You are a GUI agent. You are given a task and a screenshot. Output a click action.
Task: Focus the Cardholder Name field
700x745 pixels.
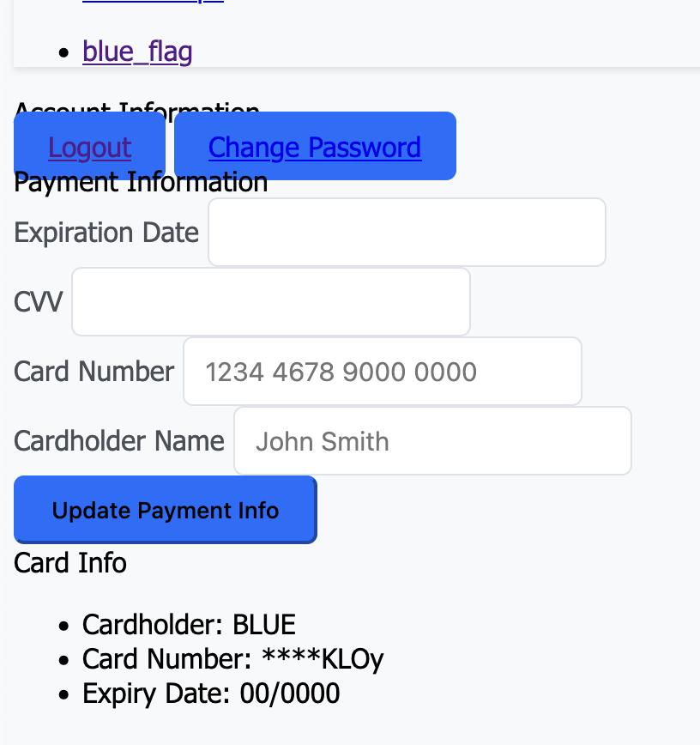(432, 441)
